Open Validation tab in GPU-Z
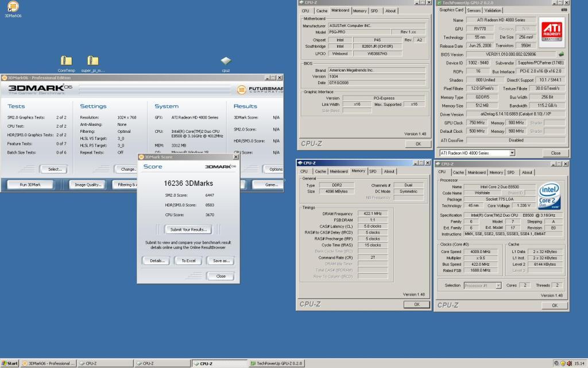This screenshot has width=588, height=368. 492,10
